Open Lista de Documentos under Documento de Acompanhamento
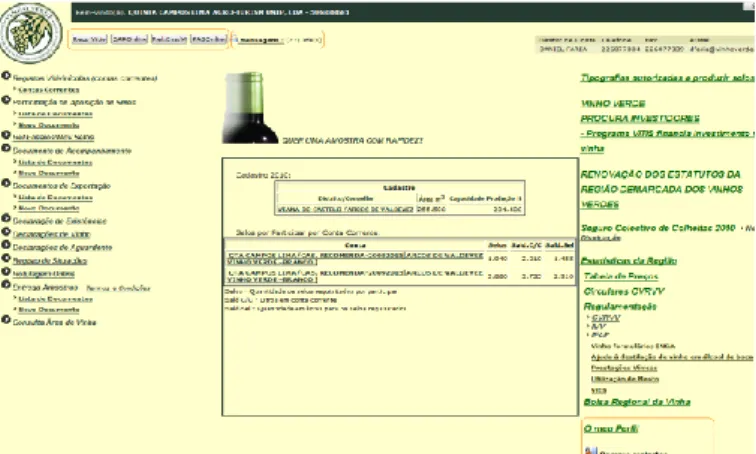This screenshot has height=454, width=756. [55, 162]
